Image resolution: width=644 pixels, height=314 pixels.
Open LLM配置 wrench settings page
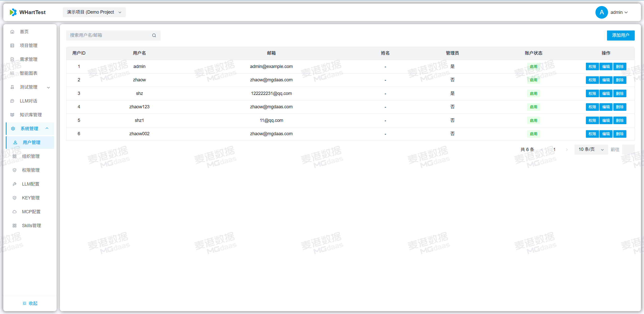click(30, 184)
